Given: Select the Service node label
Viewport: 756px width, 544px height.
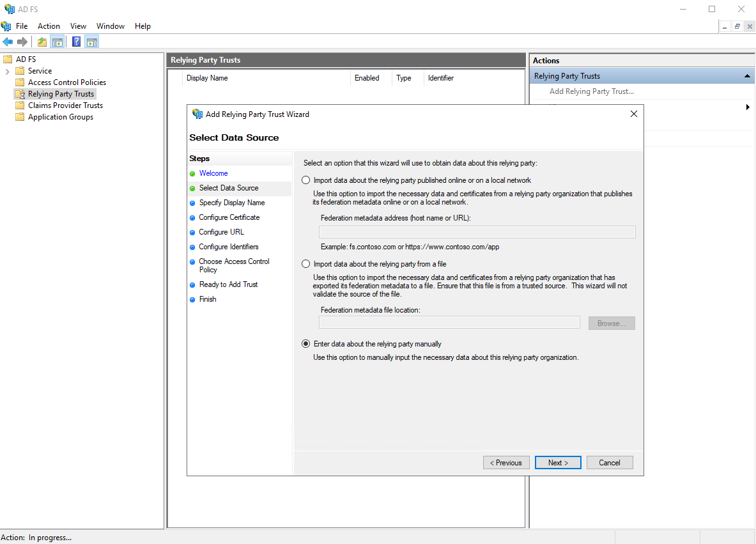Looking at the screenshot, I should [x=40, y=71].
